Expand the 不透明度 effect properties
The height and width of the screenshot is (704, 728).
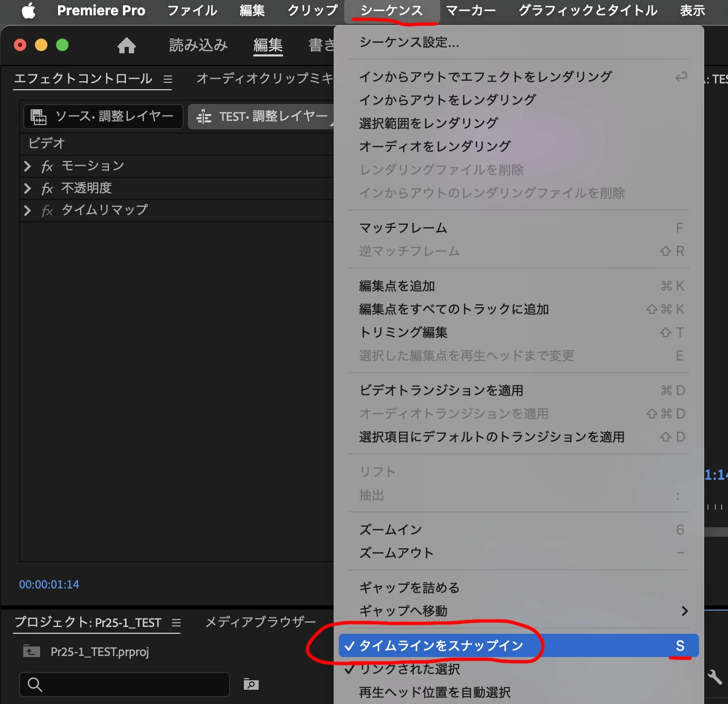[27, 188]
